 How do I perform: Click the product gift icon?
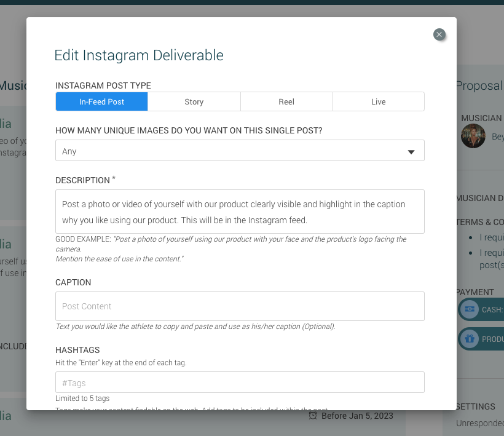(470, 339)
